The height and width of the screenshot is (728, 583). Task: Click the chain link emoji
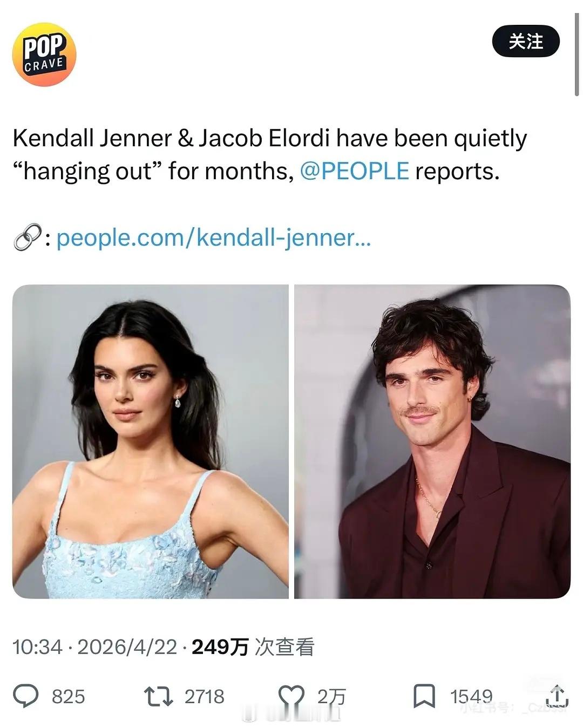(27, 237)
